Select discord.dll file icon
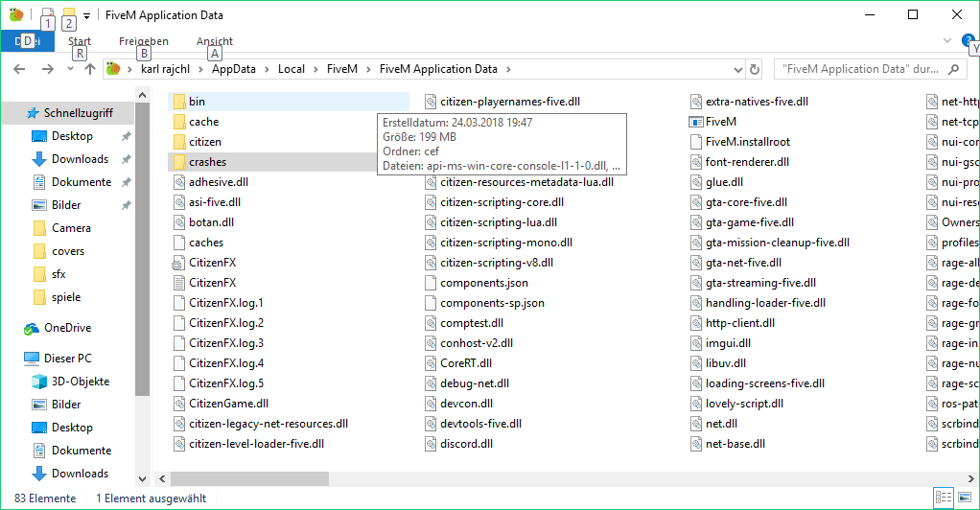980x510 pixels. (x=430, y=444)
